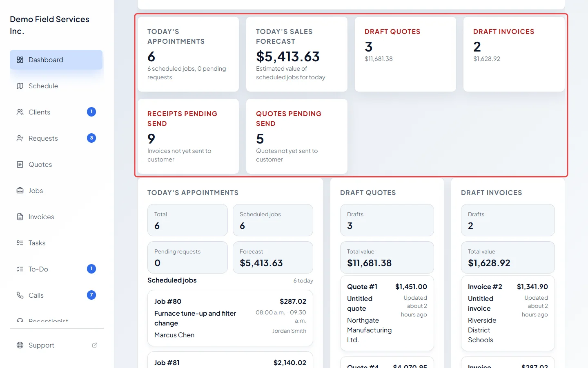Go to the Quotes section
Viewport: 588px width, 368px height.
tap(56, 164)
